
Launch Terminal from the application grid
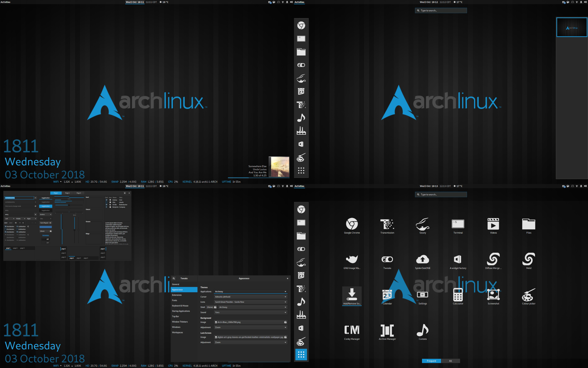[x=458, y=226]
